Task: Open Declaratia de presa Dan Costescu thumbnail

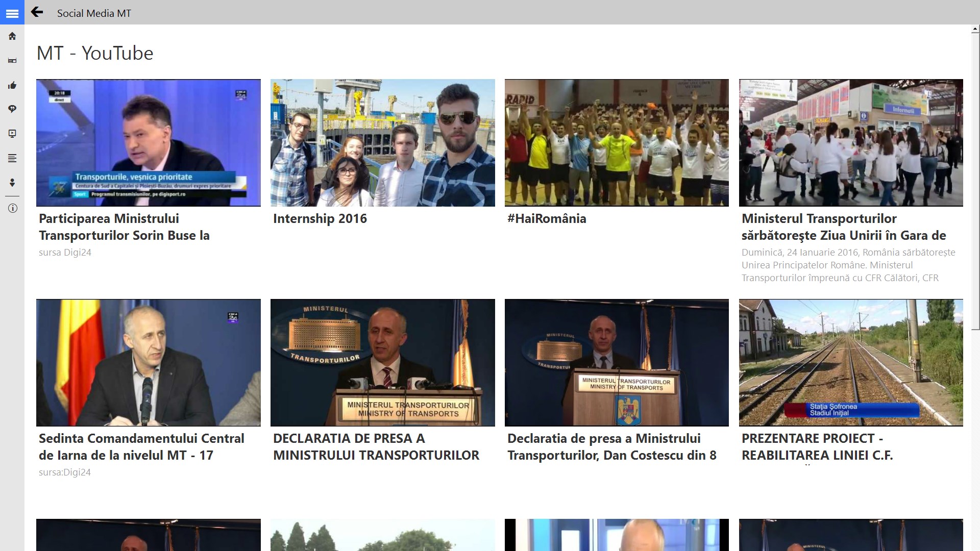Action: coord(617,362)
